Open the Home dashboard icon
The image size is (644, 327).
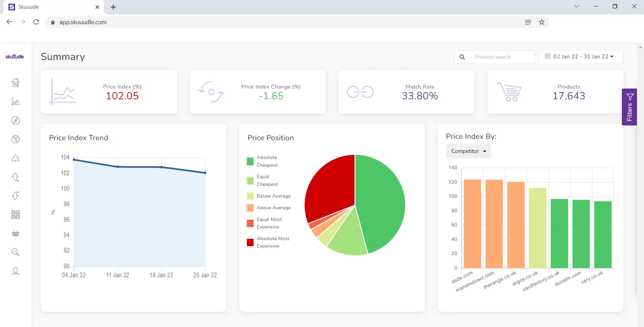tap(15, 83)
